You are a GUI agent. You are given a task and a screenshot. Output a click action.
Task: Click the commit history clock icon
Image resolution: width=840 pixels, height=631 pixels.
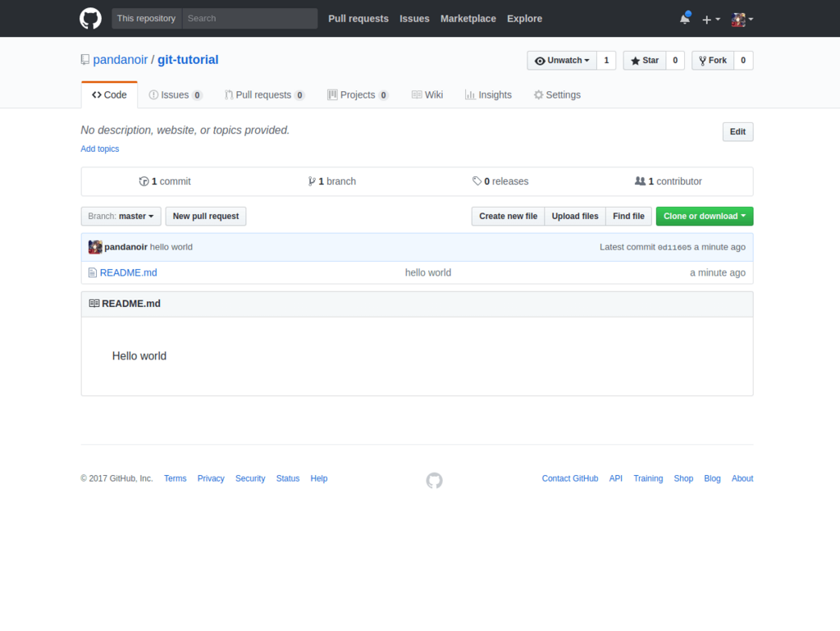144,181
